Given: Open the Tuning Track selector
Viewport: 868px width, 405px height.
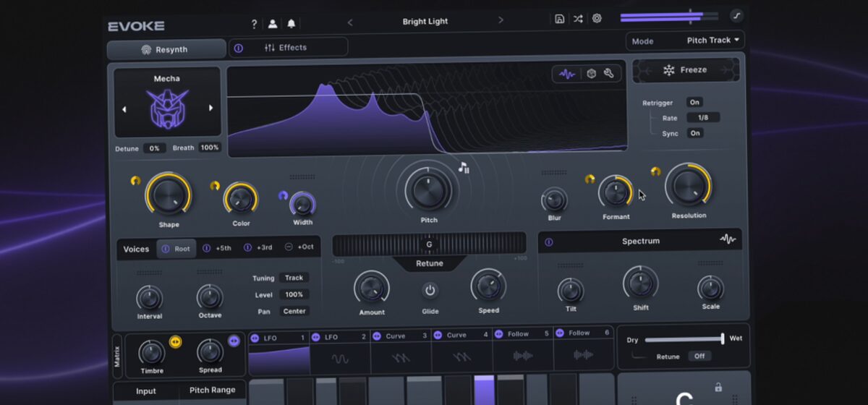Looking at the screenshot, I should point(294,278).
